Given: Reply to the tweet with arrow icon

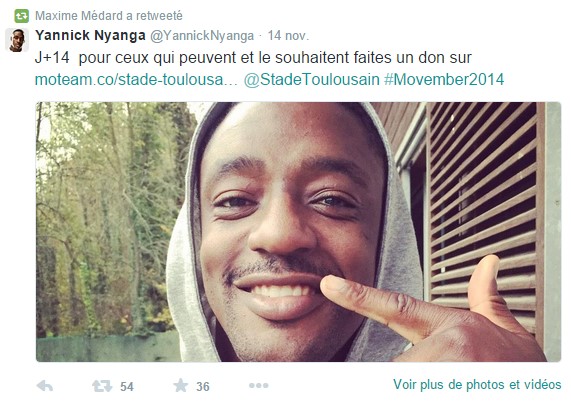Looking at the screenshot, I should (x=45, y=386).
